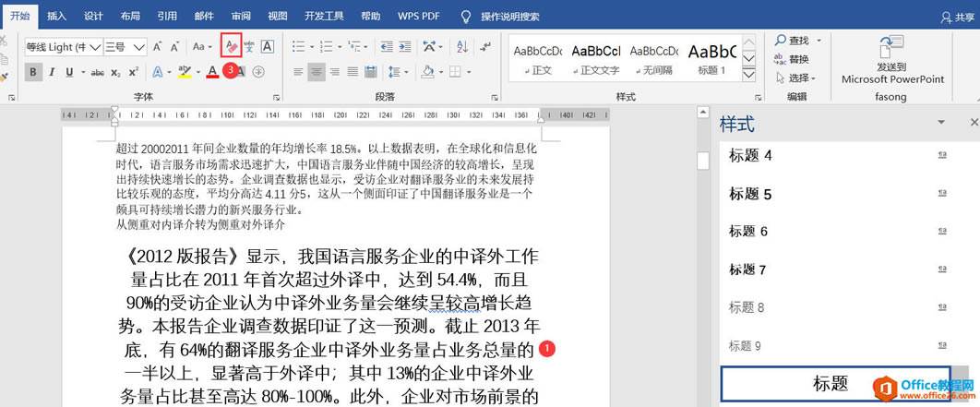Apply superscript x² formatting
This screenshot has width=980, height=407.
click(133, 73)
